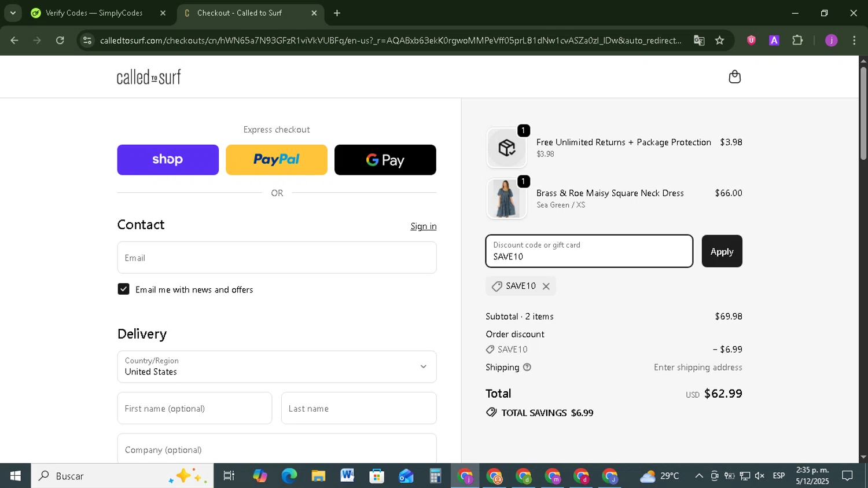
Task: Open the Chrome extensions puzzle icon
Action: point(797,41)
